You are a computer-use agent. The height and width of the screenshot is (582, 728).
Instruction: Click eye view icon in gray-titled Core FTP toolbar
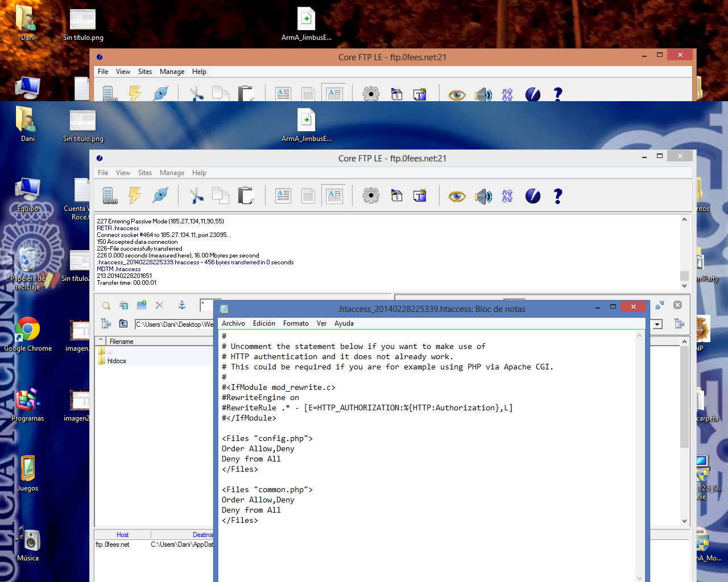click(457, 197)
